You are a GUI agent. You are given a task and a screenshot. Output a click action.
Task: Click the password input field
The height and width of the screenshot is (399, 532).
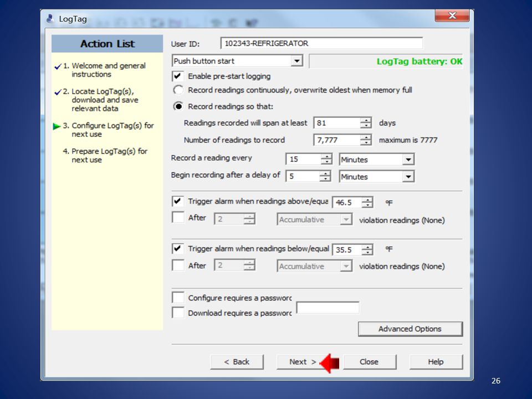click(328, 308)
